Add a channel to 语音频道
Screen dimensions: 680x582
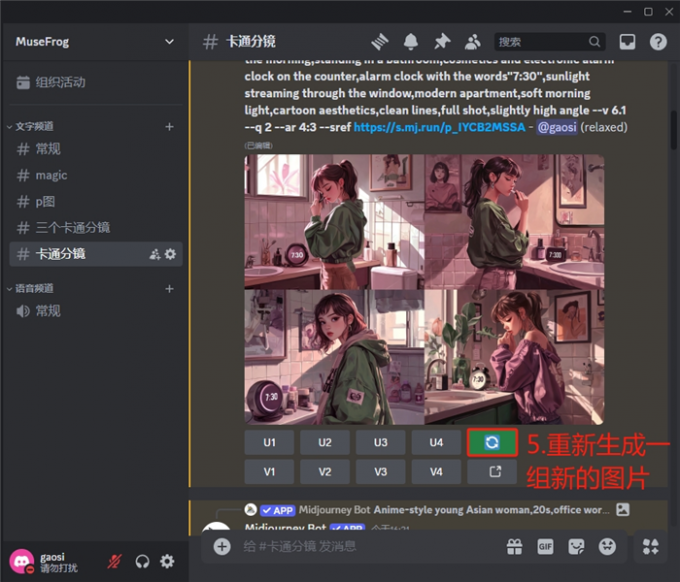[170, 289]
